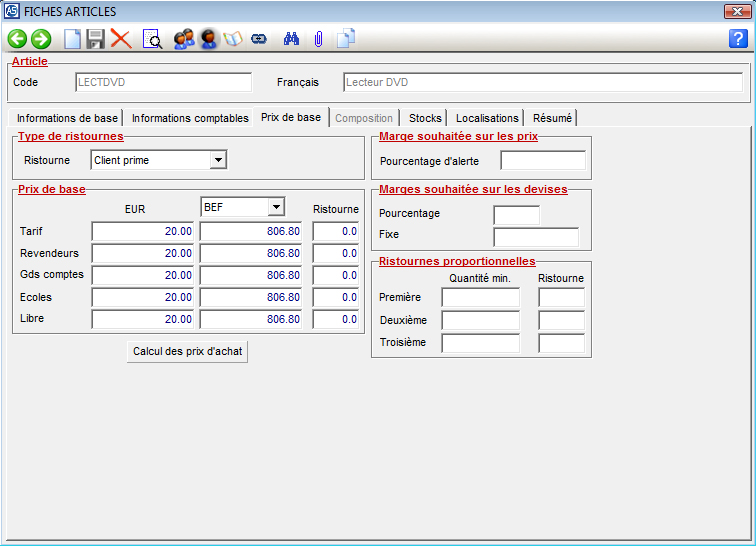This screenshot has height=546, width=756.
Task: Open print preview magnifier page icon
Action: click(x=152, y=39)
